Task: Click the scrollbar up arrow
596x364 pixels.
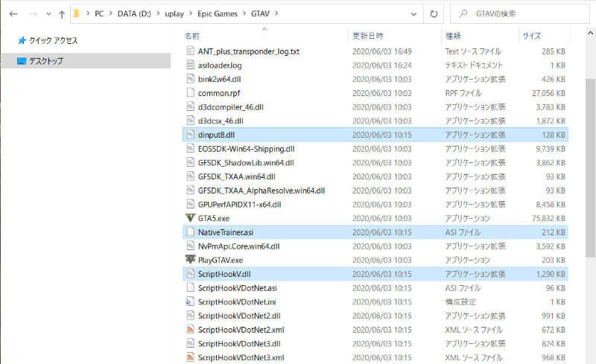Action: click(590, 33)
